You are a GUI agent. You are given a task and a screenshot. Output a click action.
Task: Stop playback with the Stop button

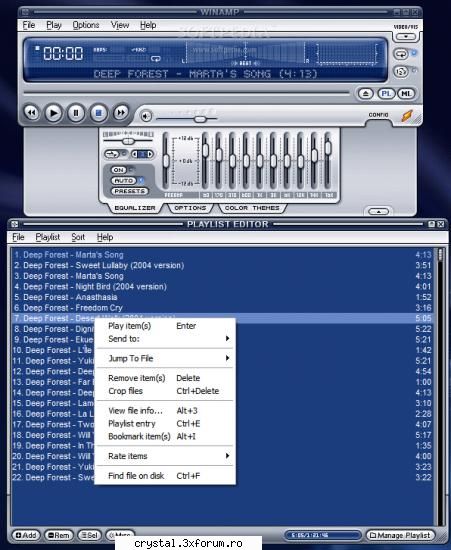[x=99, y=113]
